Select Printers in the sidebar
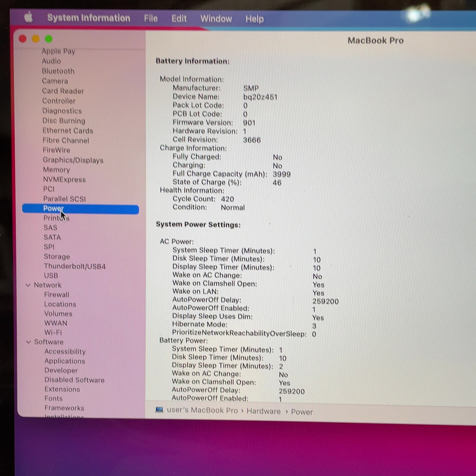Image resolution: width=476 pixels, height=476 pixels. tap(56, 218)
